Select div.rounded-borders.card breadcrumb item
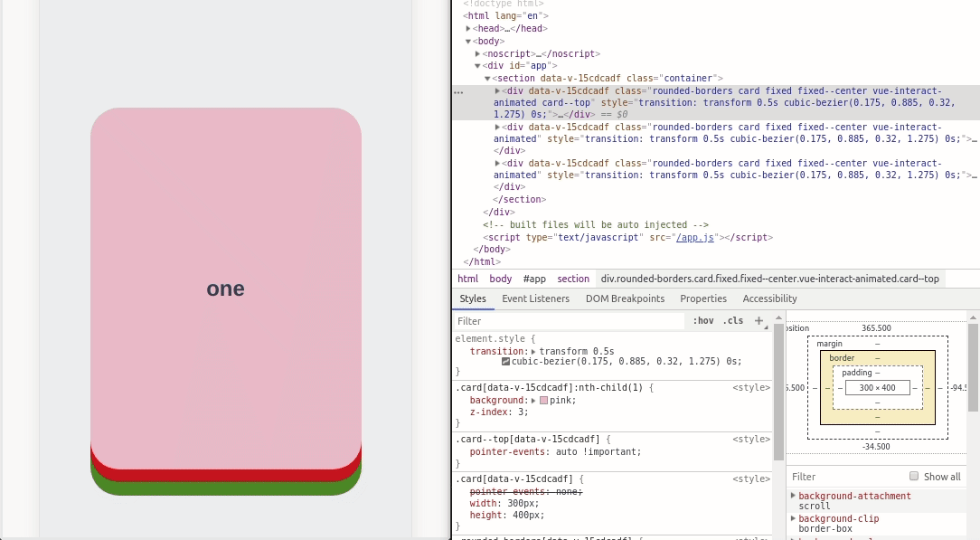Screen dimensions: 980x540 pos(770,279)
